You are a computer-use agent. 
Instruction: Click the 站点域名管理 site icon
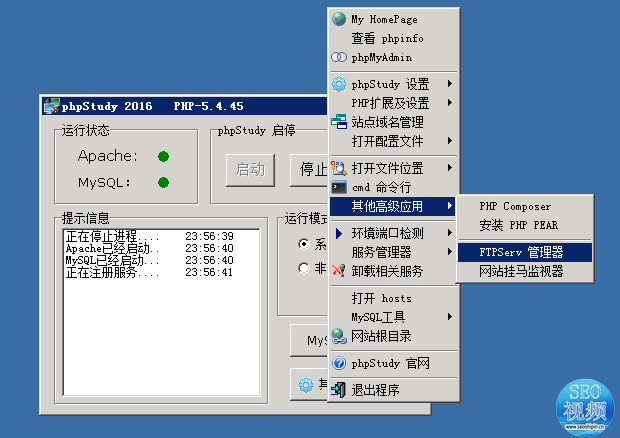pos(339,122)
